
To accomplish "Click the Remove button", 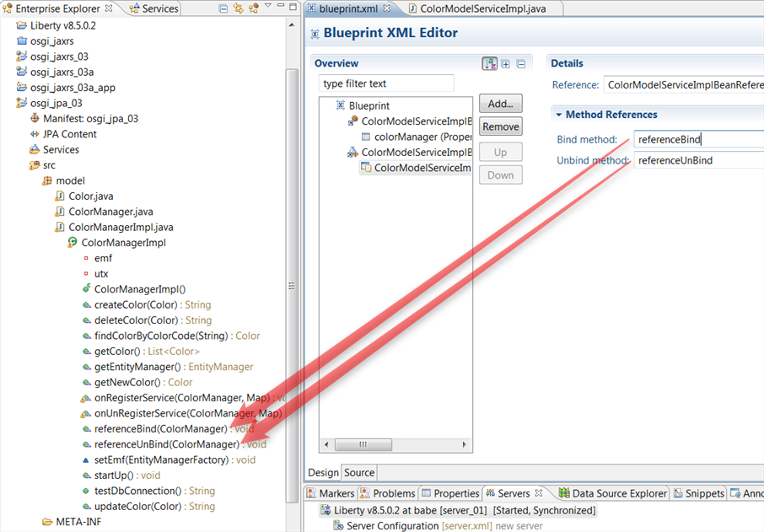I will pos(501,126).
